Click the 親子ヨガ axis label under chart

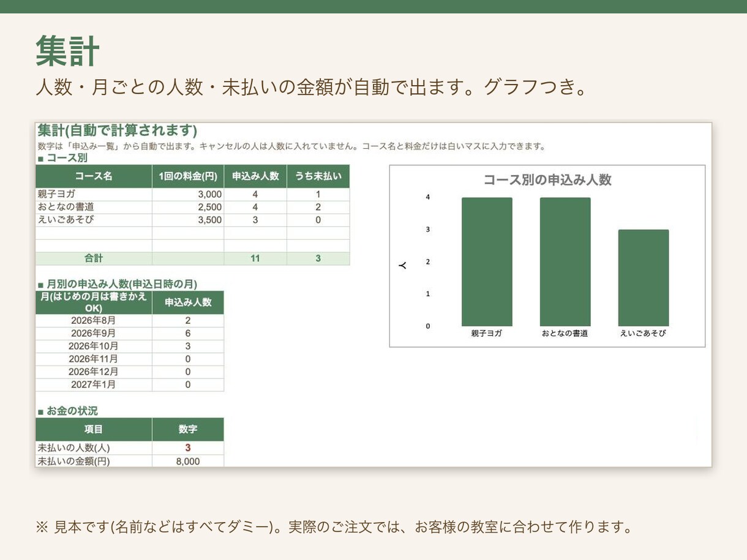(487, 334)
